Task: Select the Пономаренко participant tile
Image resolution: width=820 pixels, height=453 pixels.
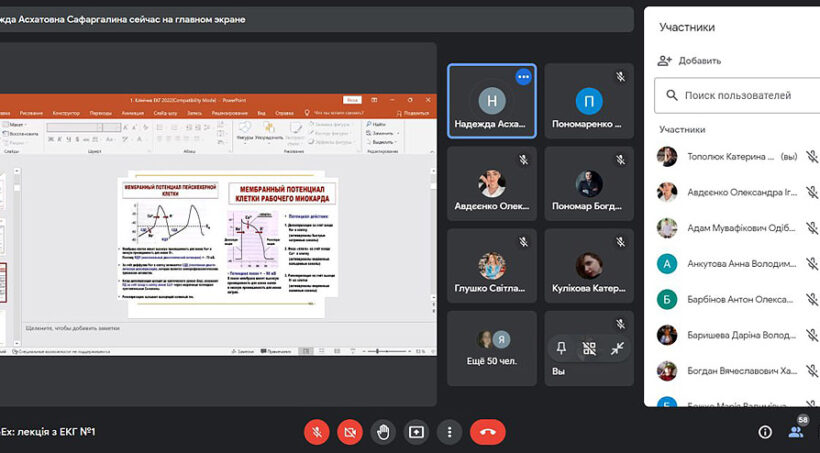Action: coord(589,101)
